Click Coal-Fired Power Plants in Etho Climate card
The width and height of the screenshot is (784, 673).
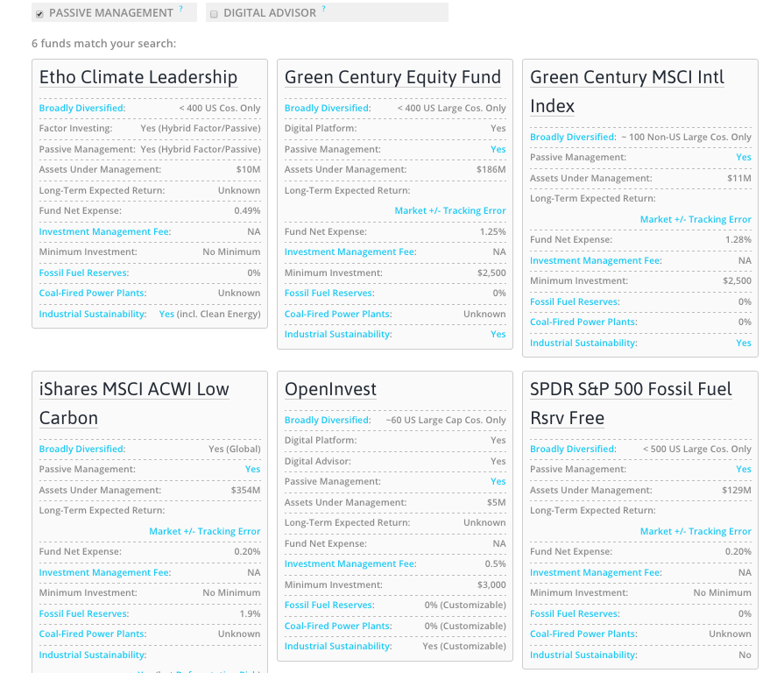click(93, 293)
